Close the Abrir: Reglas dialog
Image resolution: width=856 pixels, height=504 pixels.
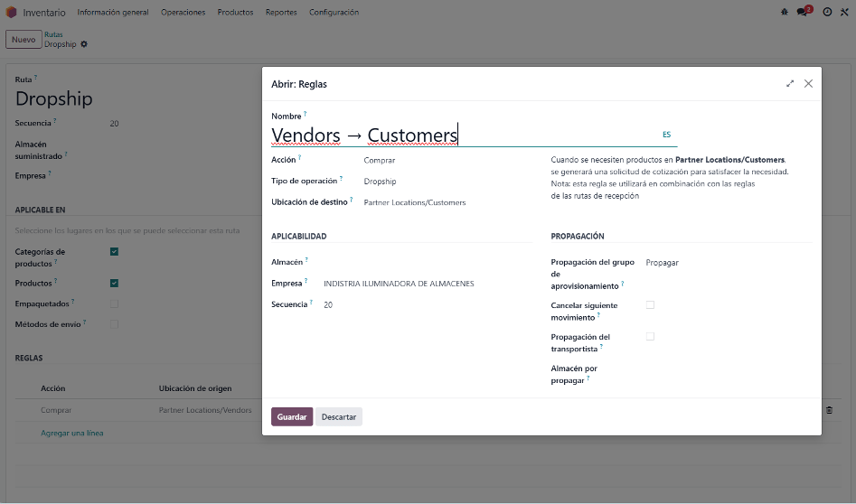tap(808, 83)
